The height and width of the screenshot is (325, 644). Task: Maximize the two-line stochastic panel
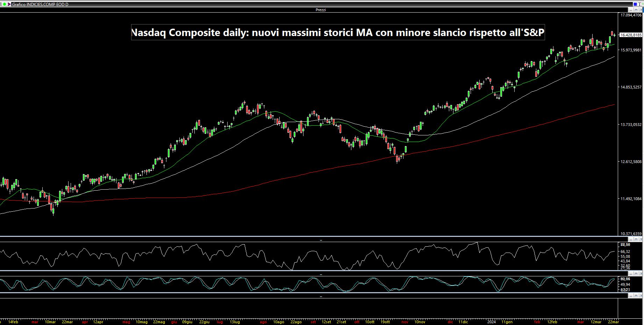click(636, 274)
